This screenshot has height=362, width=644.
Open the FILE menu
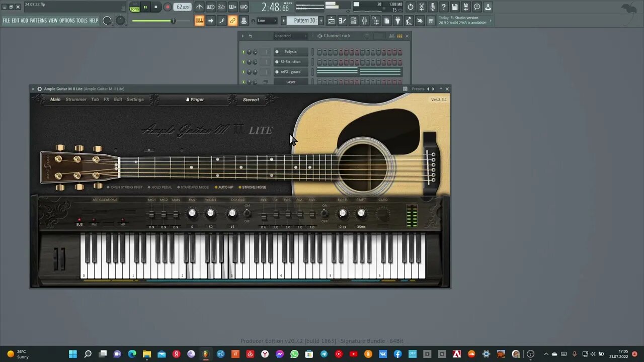[7, 21]
